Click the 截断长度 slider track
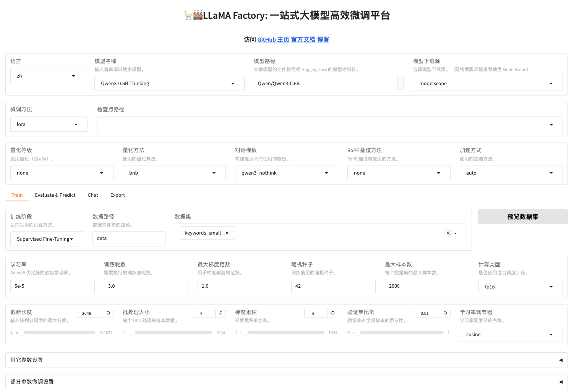 pyautogui.click(x=56, y=333)
